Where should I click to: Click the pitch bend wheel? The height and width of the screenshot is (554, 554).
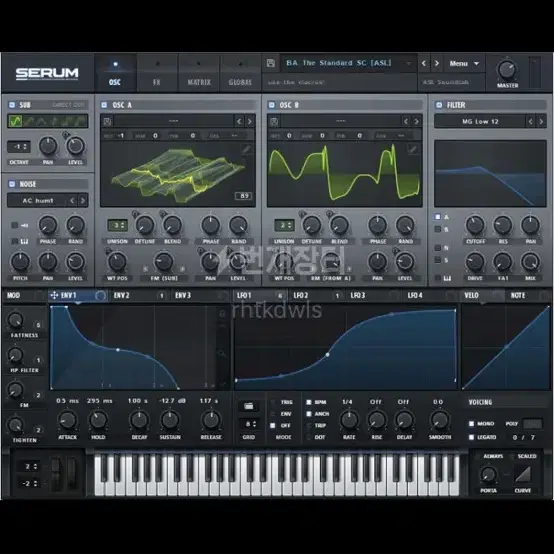(56, 474)
